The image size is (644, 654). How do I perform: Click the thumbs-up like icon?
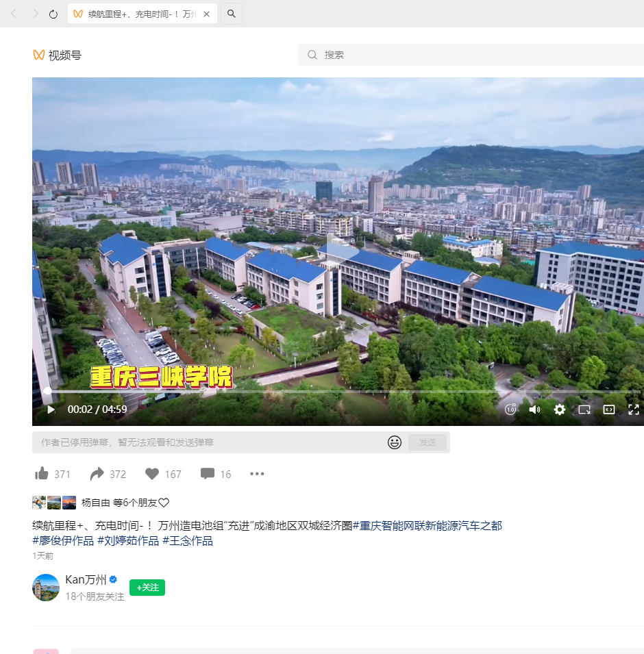click(42, 474)
